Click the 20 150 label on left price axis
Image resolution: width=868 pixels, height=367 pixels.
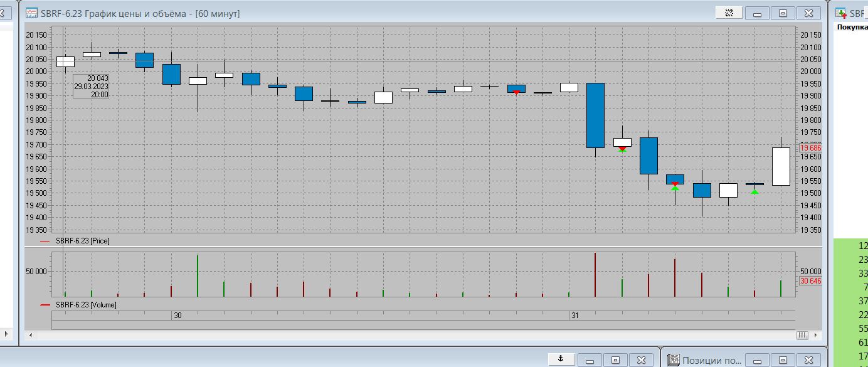tap(36, 35)
